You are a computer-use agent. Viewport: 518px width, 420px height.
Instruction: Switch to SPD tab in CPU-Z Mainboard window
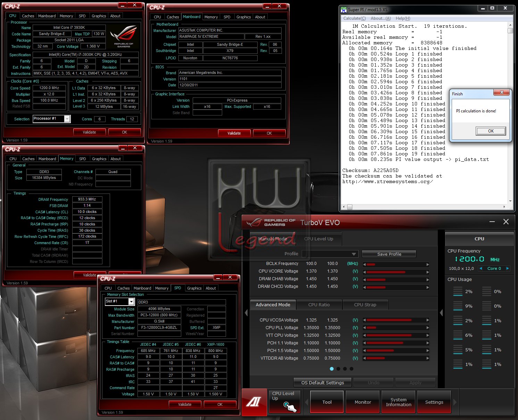[227, 17]
